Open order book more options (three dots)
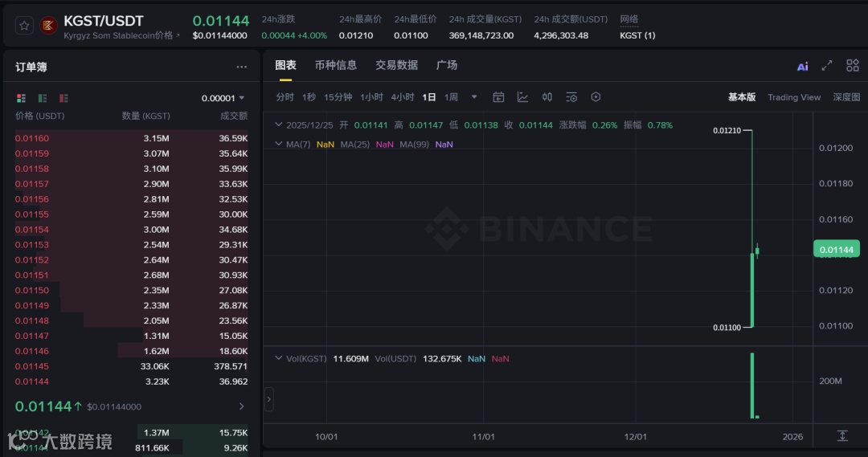 (x=241, y=67)
